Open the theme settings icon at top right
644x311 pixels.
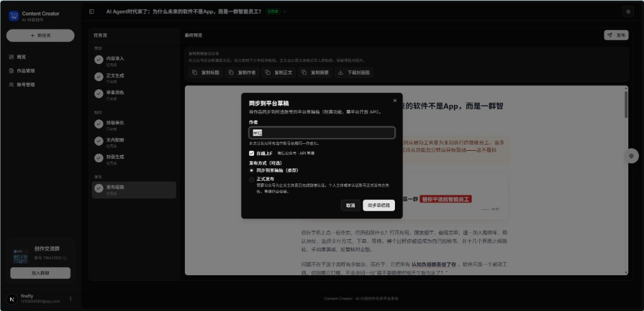[628, 11]
